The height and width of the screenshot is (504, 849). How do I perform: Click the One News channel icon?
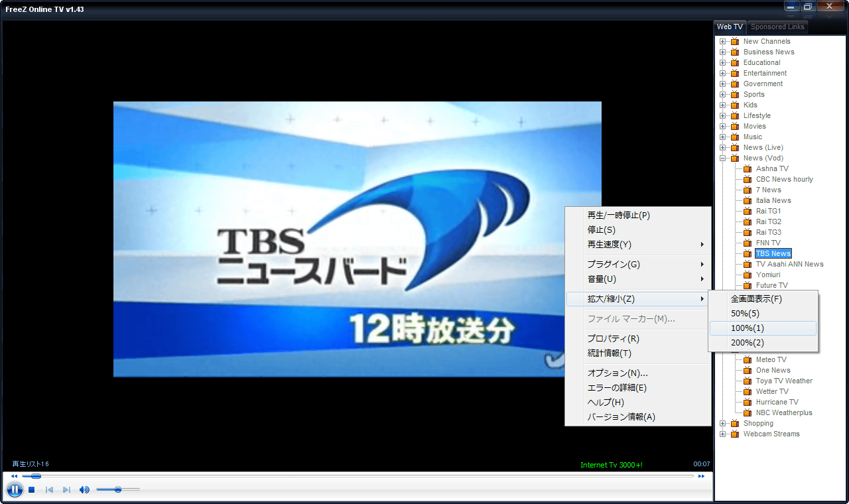click(748, 370)
